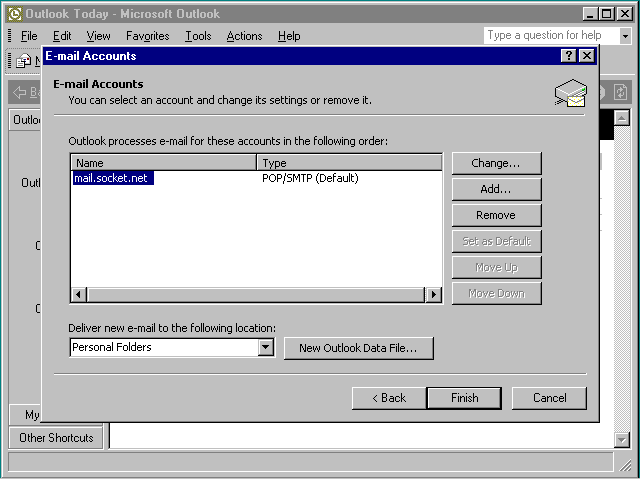640x480 pixels.
Task: Click the New mail toolbar icon in Outlook
Action: 24,61
